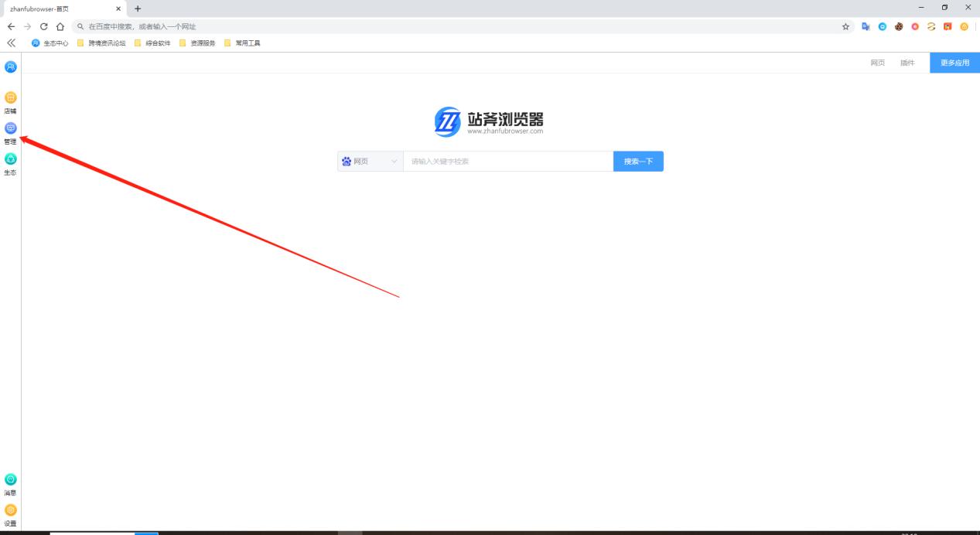Open the 生态中心 bookmark

point(50,43)
